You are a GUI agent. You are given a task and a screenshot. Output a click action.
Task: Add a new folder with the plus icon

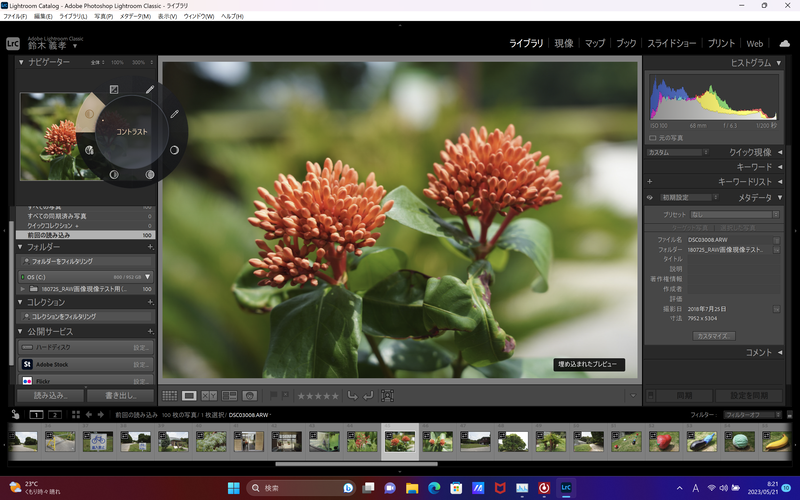[151, 247]
